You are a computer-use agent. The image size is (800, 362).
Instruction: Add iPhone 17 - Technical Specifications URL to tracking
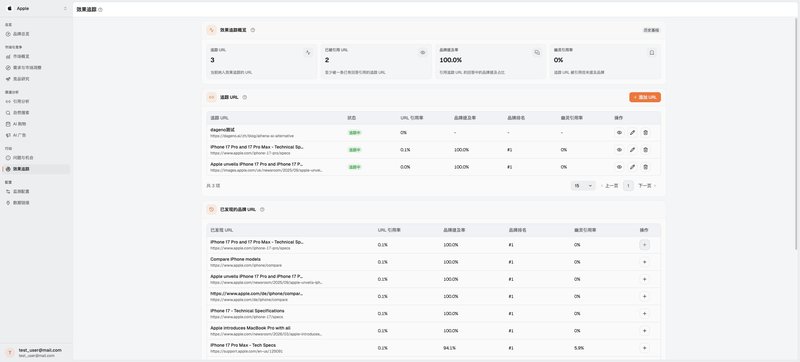644,314
